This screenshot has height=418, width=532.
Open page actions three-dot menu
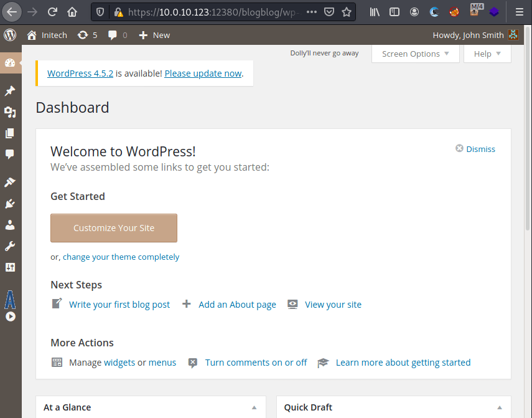pyautogui.click(x=312, y=12)
